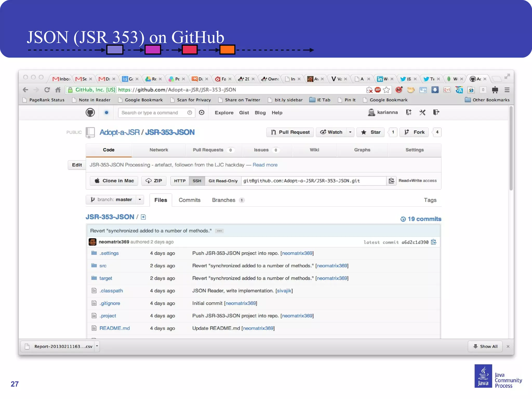Screen dimensions: 532x399
Task: Open the Graphs tab
Action: 362,150
